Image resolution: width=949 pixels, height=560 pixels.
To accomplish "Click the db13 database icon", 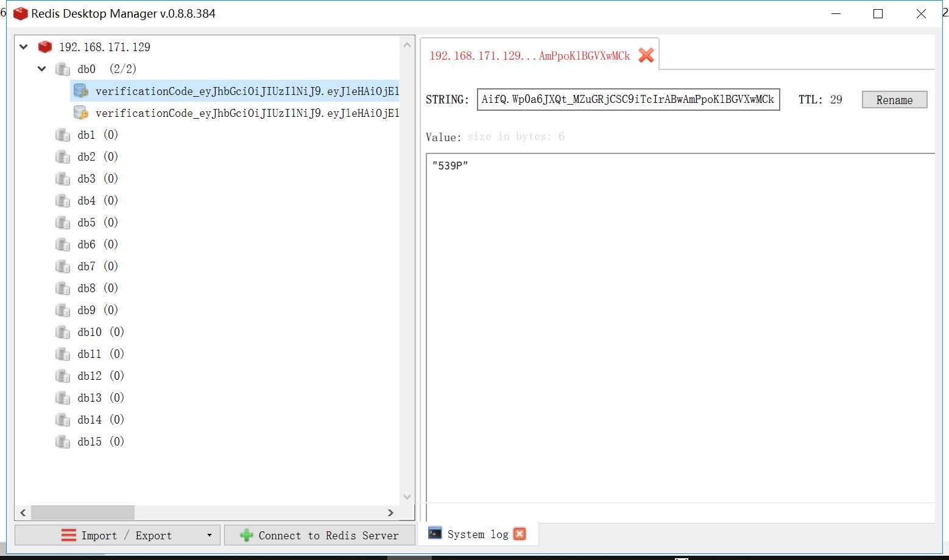I will [63, 397].
